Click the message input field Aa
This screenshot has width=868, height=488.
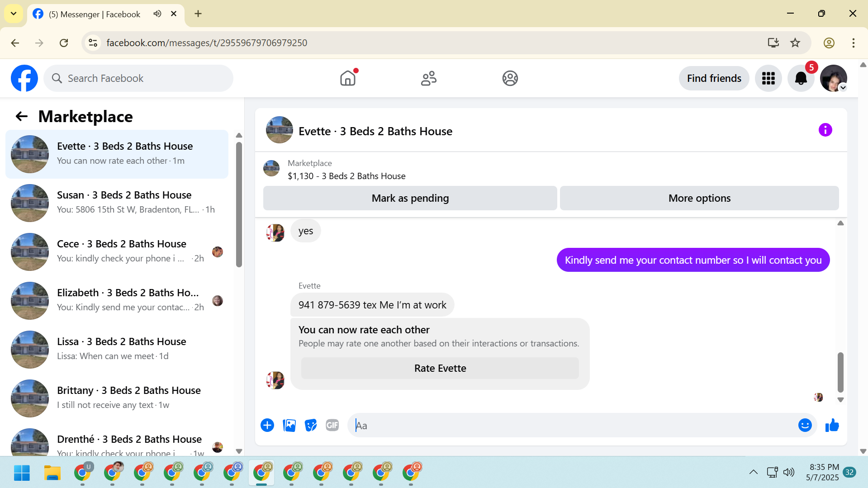click(572, 425)
